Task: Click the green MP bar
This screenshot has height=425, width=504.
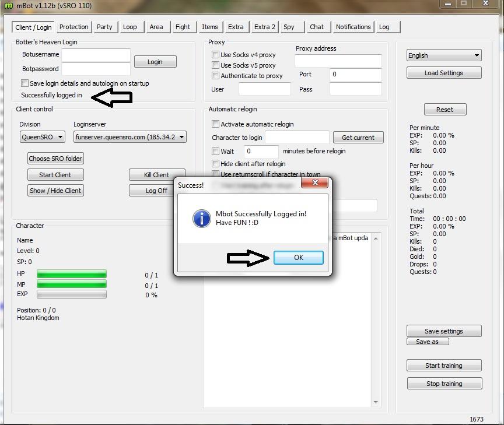Action: pyautogui.click(x=71, y=284)
